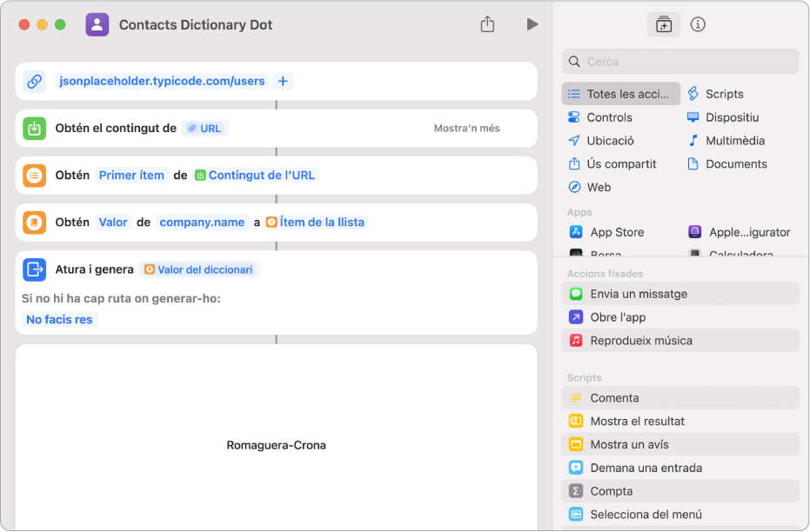The height and width of the screenshot is (532, 810).
Task: Select the URL variable token
Action: coord(205,128)
